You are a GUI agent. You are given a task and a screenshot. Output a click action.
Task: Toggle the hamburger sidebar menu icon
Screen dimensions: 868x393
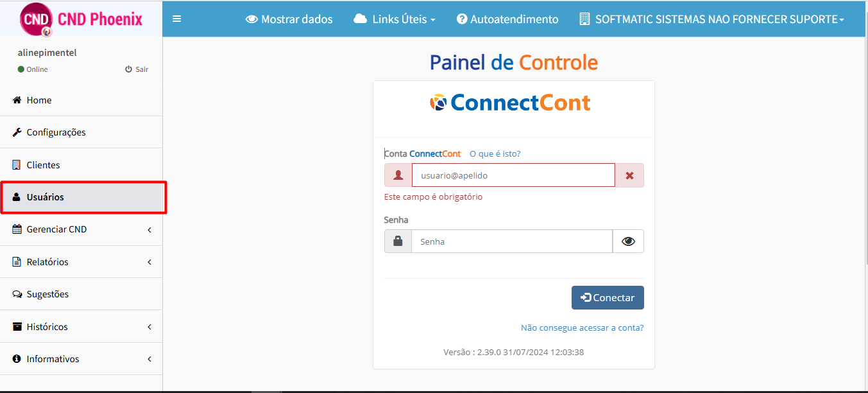click(x=177, y=19)
